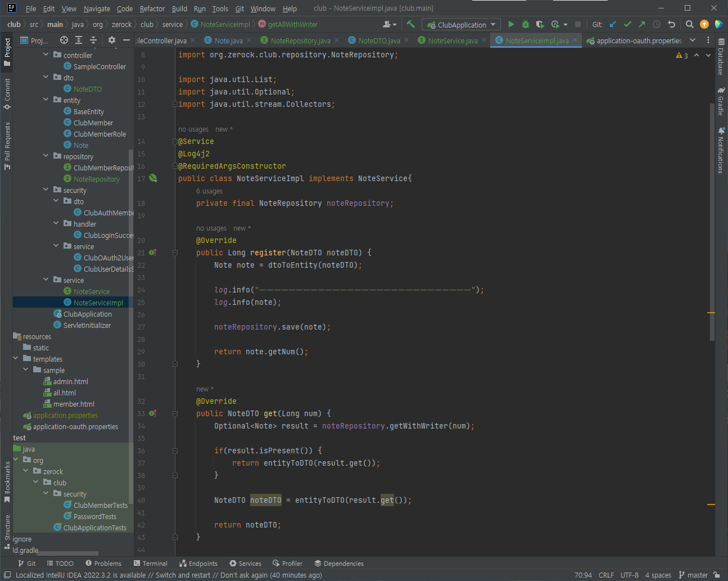Toggle the Commit tool window sidebar button

point(7,94)
